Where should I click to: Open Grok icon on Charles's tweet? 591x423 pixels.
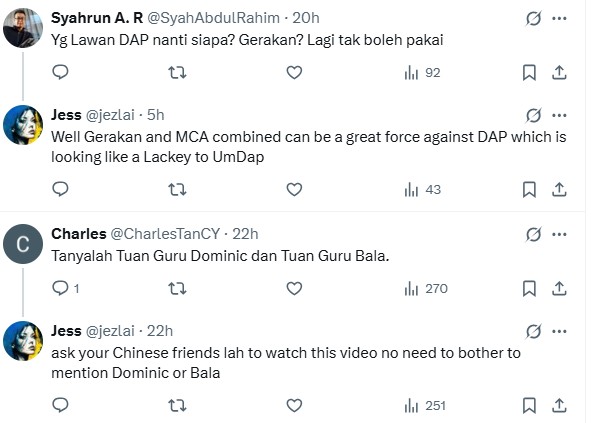tap(534, 234)
